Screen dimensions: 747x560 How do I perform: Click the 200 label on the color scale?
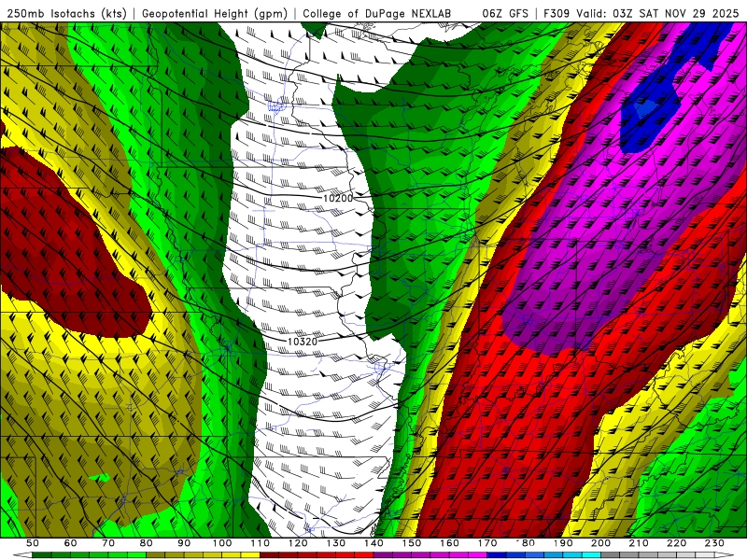coord(601,543)
